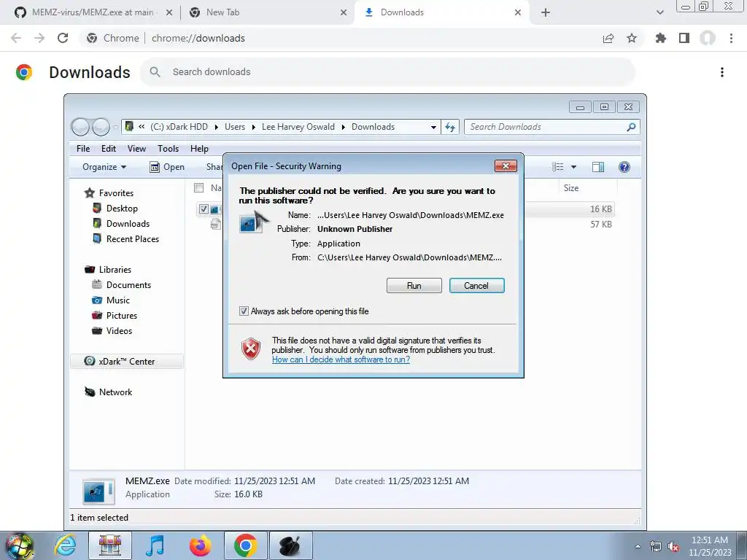Viewport: 747px width, 560px height.
Task: Open 'How can I decide what software to run?' link
Action: tap(341, 359)
